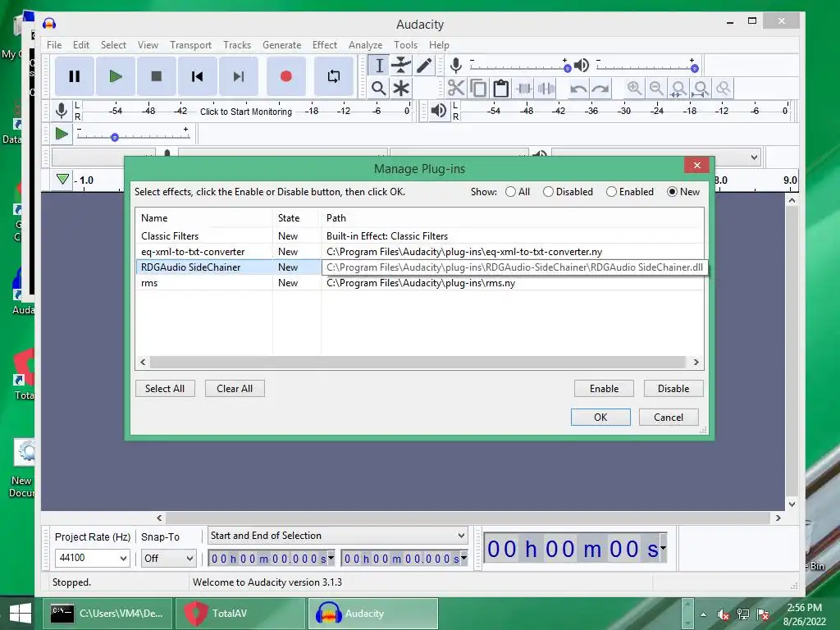The image size is (840, 630).
Task: Select the 'eq-xml-to-txt-converter' plug-in row
Action: click(419, 252)
